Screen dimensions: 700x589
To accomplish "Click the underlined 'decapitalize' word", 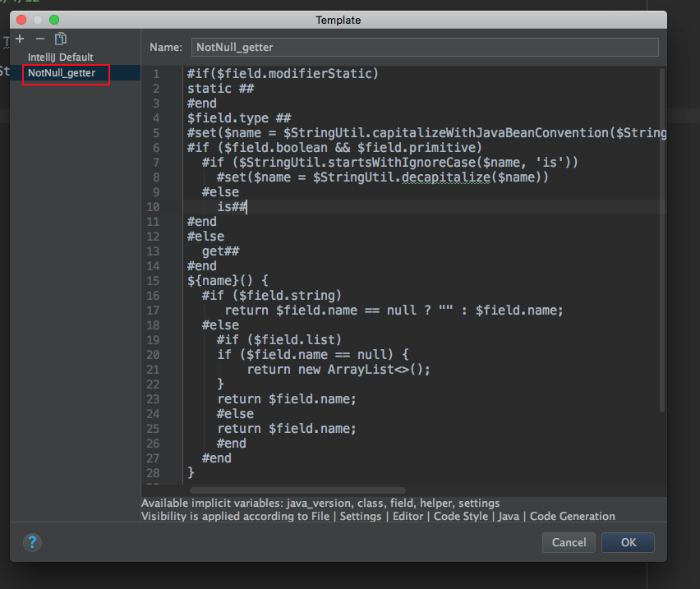I will [445, 177].
